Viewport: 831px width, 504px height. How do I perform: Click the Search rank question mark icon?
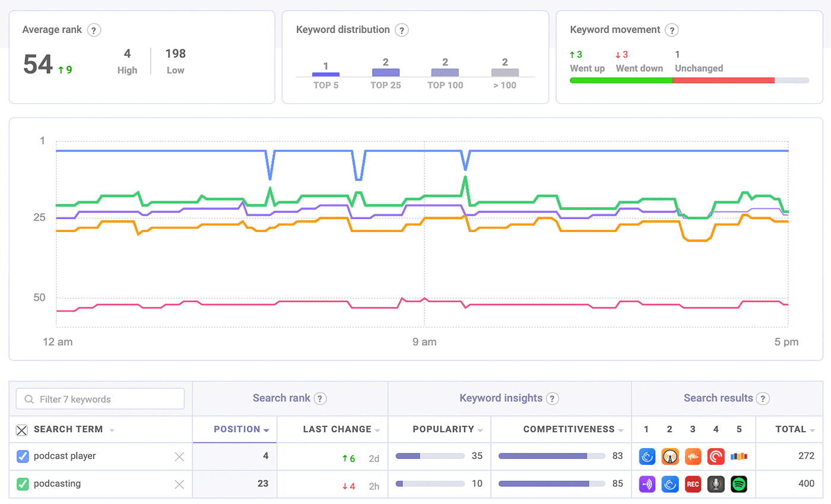pyautogui.click(x=320, y=398)
